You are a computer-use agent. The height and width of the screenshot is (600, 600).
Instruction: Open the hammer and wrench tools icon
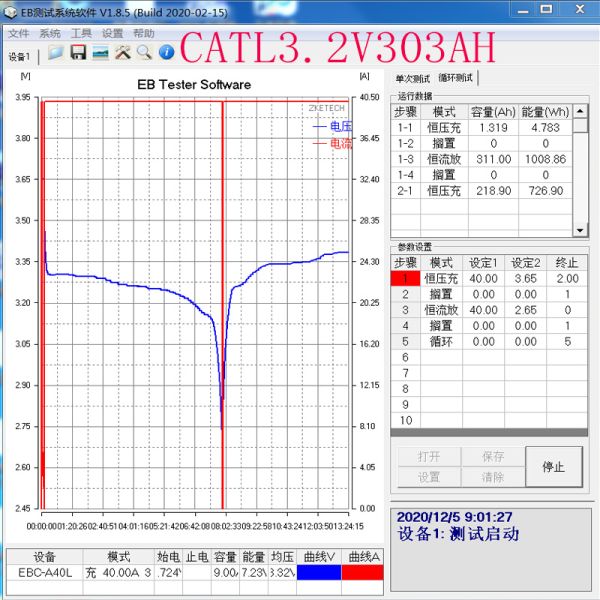click(123, 52)
